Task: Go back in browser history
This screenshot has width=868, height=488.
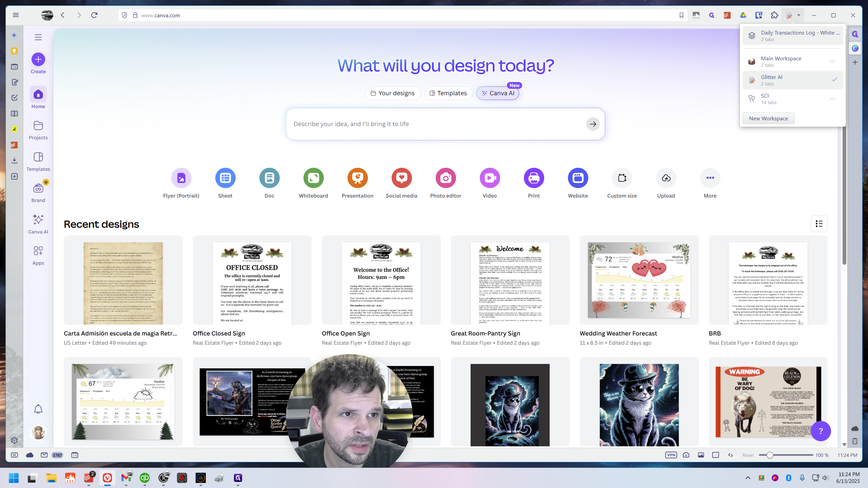Action: click(63, 15)
